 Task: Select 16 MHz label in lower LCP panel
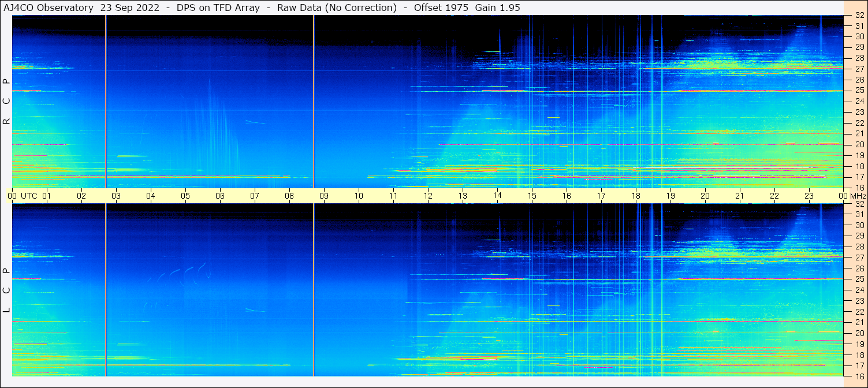[859, 376]
